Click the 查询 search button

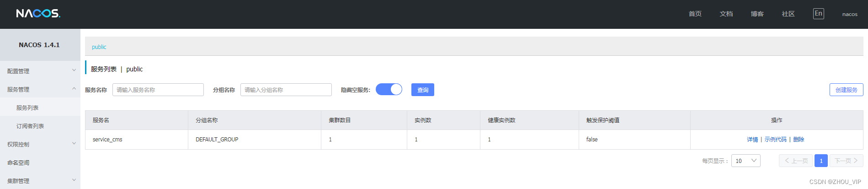coord(423,90)
